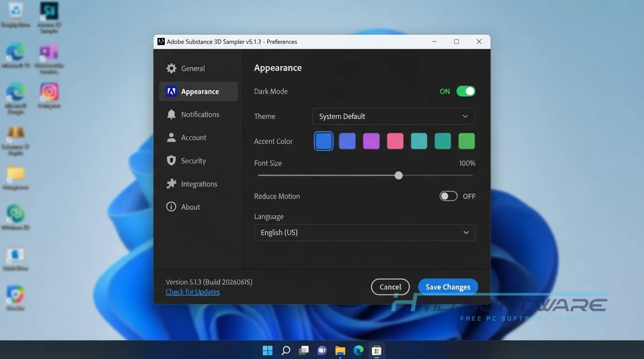Choose the lighter cyan-teal accent swatch

point(419,141)
